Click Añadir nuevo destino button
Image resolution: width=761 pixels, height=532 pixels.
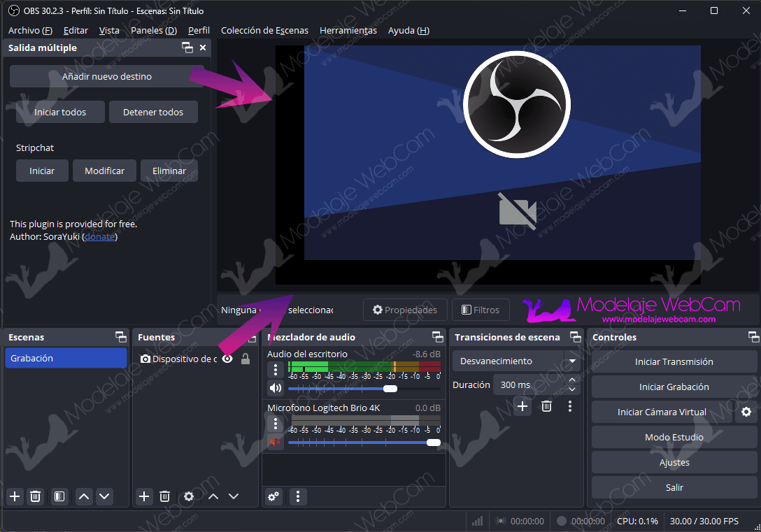(x=107, y=77)
